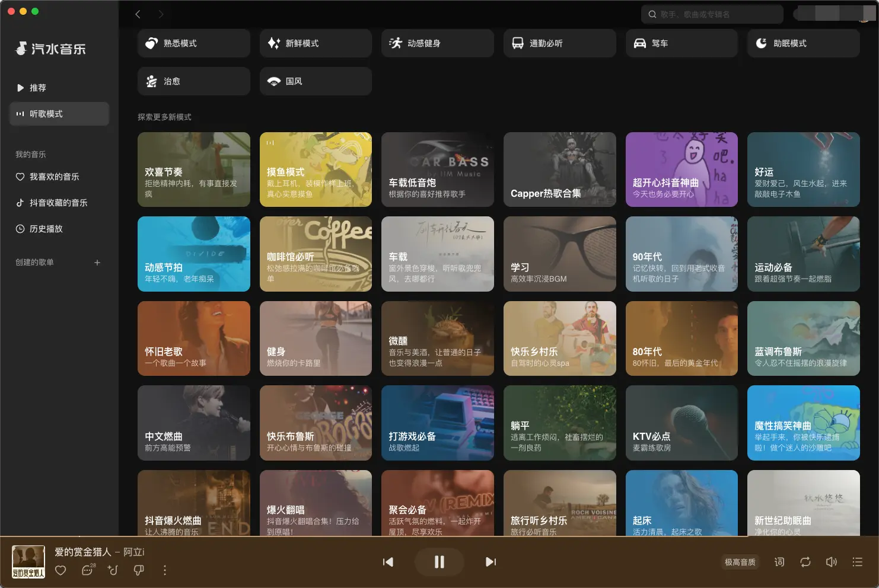
Task: Select the 国风 mode chip
Action: point(316,81)
